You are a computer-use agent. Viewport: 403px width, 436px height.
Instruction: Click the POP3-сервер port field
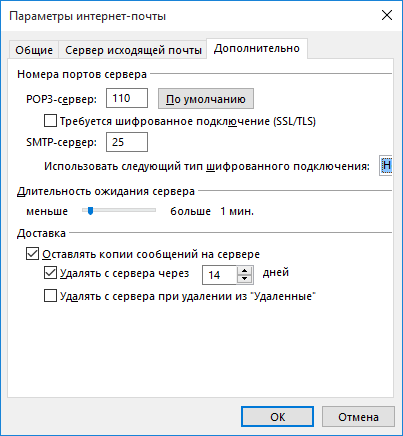[127, 98]
